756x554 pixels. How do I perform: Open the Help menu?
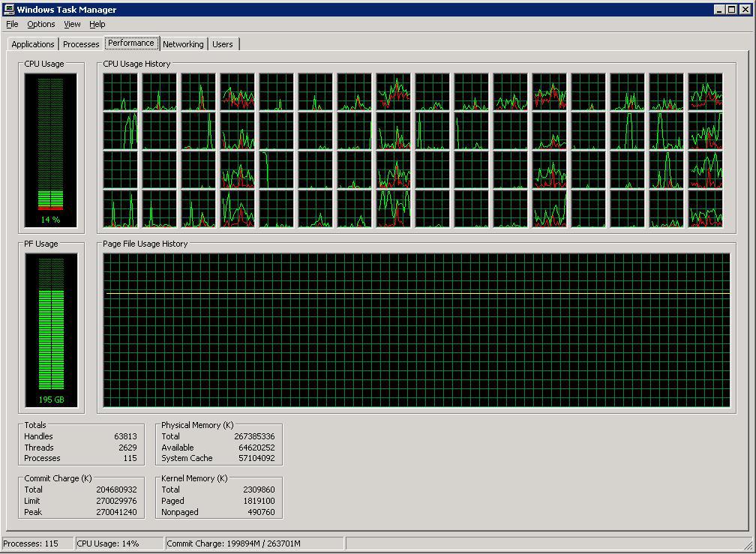[x=97, y=24]
